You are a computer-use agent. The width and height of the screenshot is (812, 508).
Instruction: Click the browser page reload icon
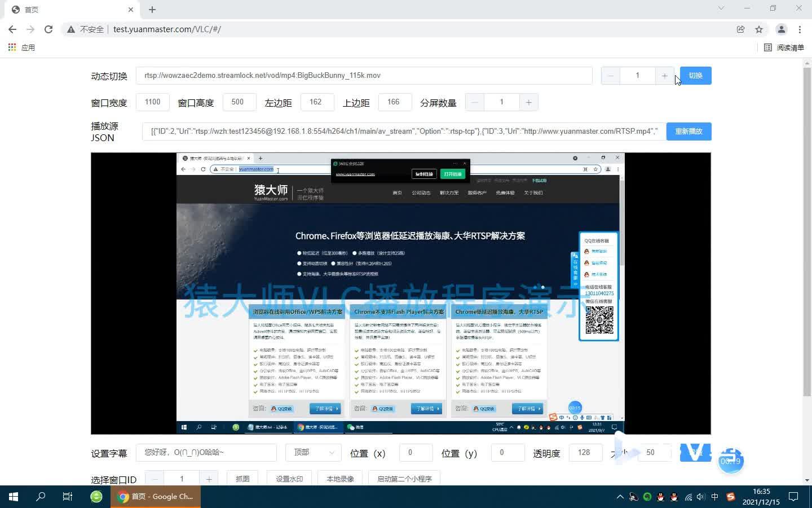pos(48,29)
